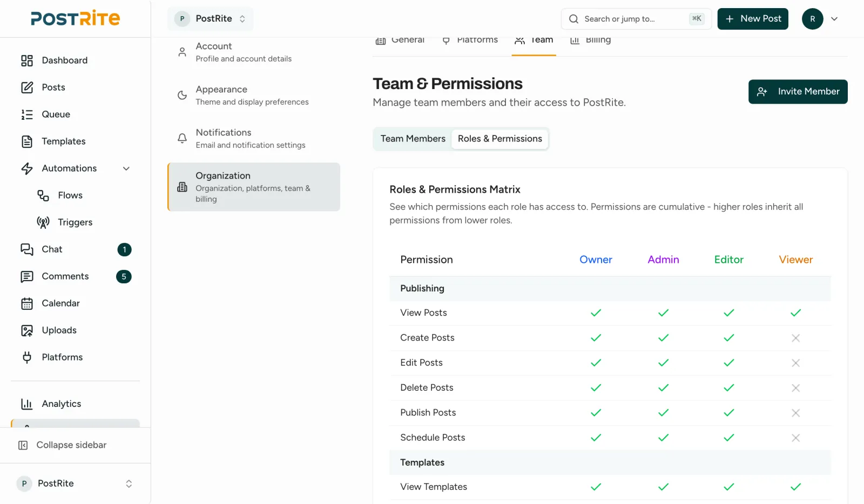This screenshot has height=504, width=864.
Task: Select the Roles & Permissions tab
Action: [x=500, y=139]
